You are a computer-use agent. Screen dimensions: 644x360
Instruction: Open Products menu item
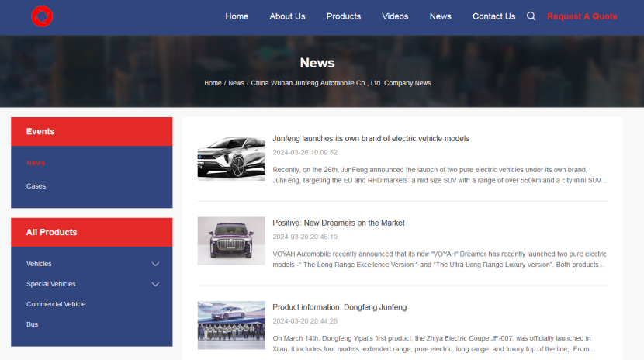coord(344,16)
